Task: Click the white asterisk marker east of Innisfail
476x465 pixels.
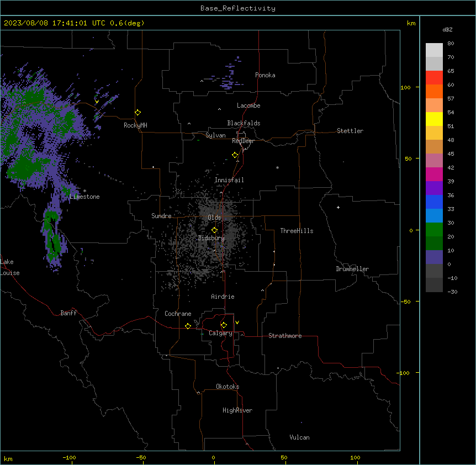Action: pyautogui.click(x=277, y=167)
